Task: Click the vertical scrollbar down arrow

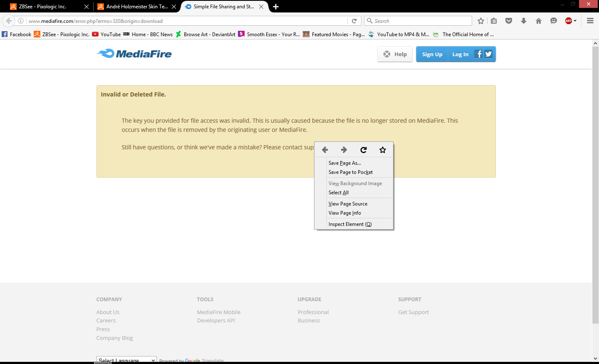Action: click(x=595, y=358)
